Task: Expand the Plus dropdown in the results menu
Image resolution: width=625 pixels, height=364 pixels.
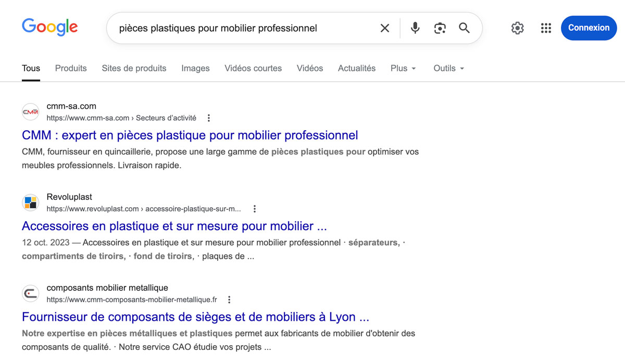Action: pos(403,68)
